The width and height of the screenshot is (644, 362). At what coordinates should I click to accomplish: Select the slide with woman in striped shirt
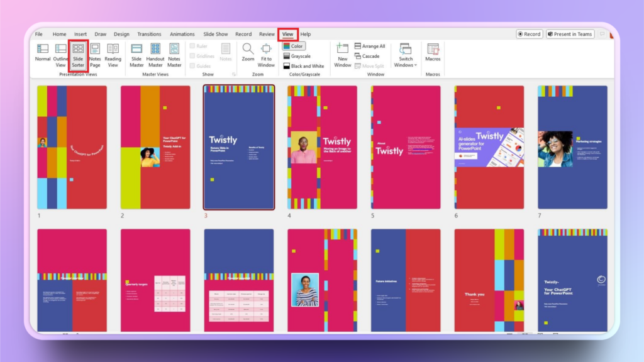click(x=322, y=280)
